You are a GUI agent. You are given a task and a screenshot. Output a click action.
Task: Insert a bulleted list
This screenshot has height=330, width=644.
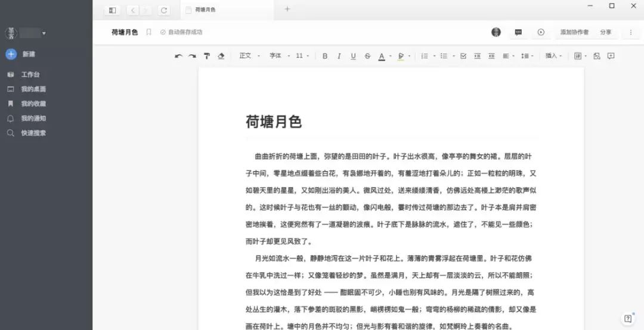pos(444,56)
